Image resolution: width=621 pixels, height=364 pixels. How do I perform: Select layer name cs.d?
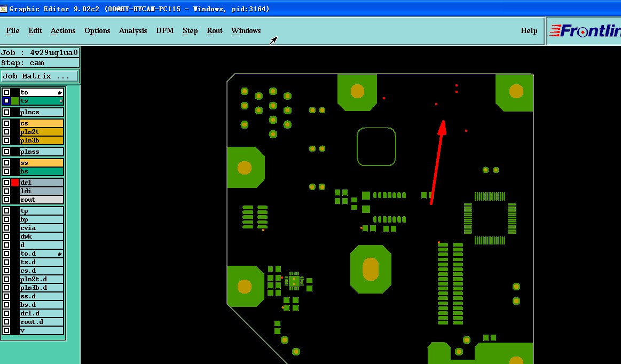42,271
